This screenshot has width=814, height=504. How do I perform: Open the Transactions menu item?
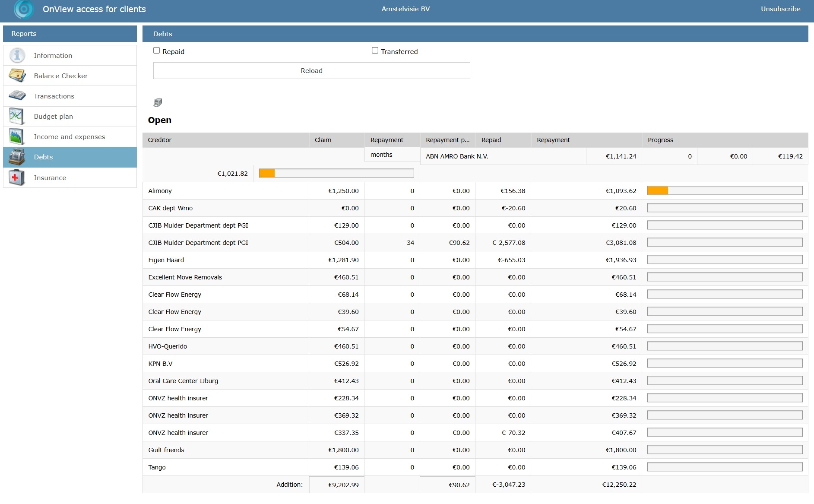pyautogui.click(x=54, y=96)
